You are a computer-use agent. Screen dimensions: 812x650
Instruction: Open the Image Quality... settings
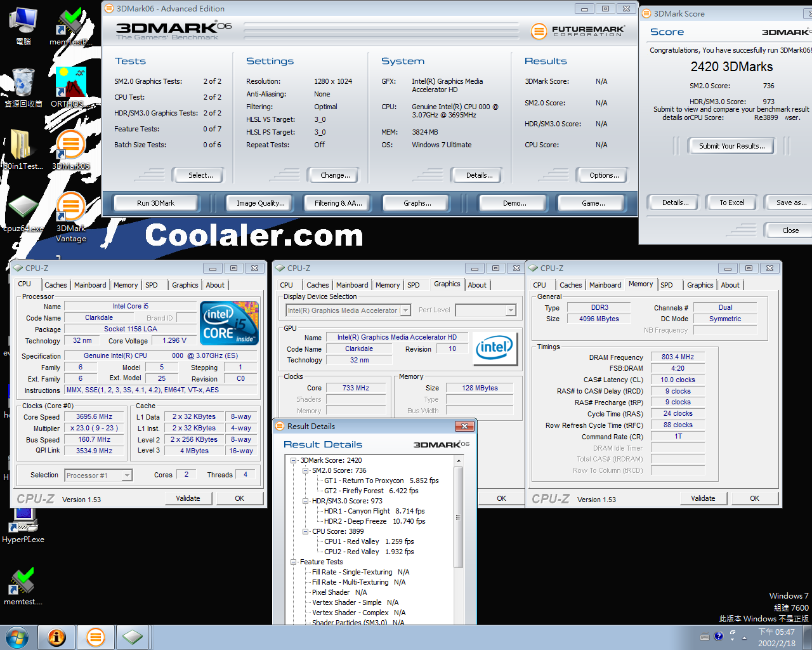tap(260, 203)
